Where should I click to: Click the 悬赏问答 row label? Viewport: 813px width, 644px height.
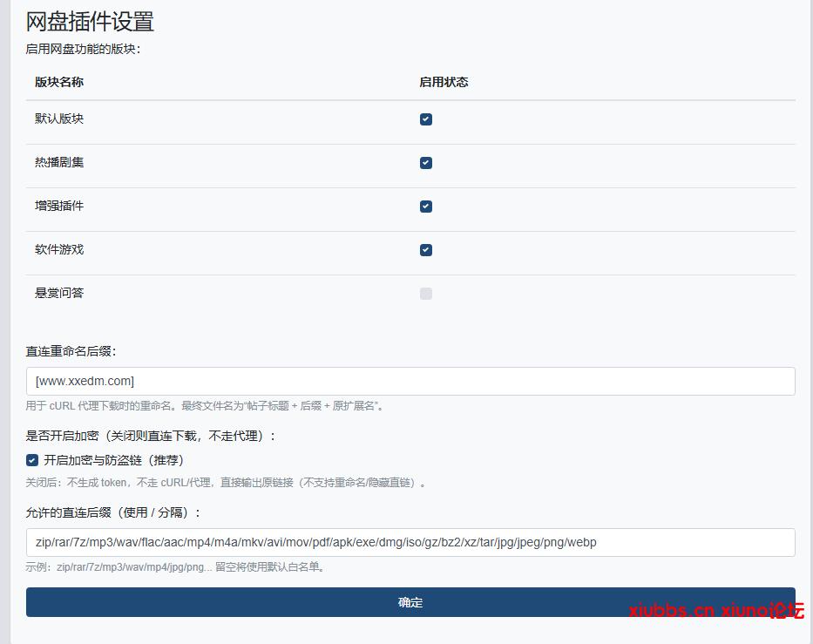tap(58, 293)
